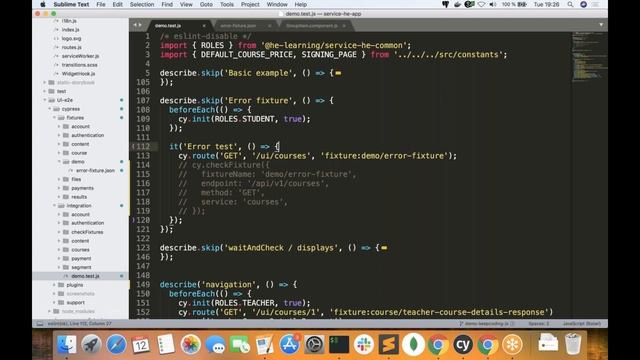Image resolution: width=640 pixels, height=360 pixels.
Task: Open Messages from the Dock
Action: click(x=215, y=344)
